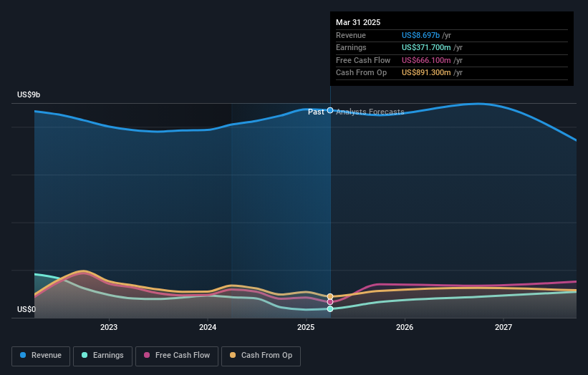
Task: Select the 2023 x-axis label
Action: point(109,327)
